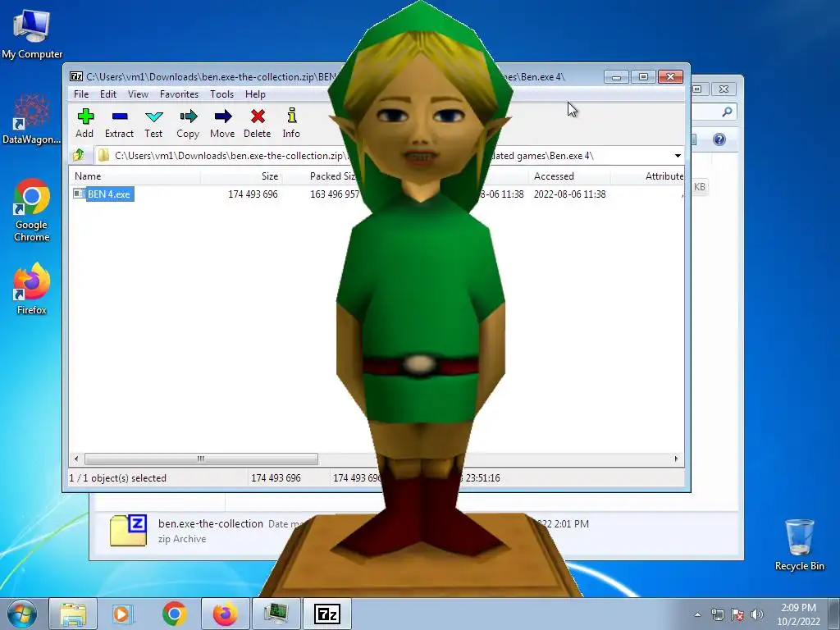The image size is (840, 630).
Task: Click the 174 493 696 size value in the file row
Action: [253, 194]
